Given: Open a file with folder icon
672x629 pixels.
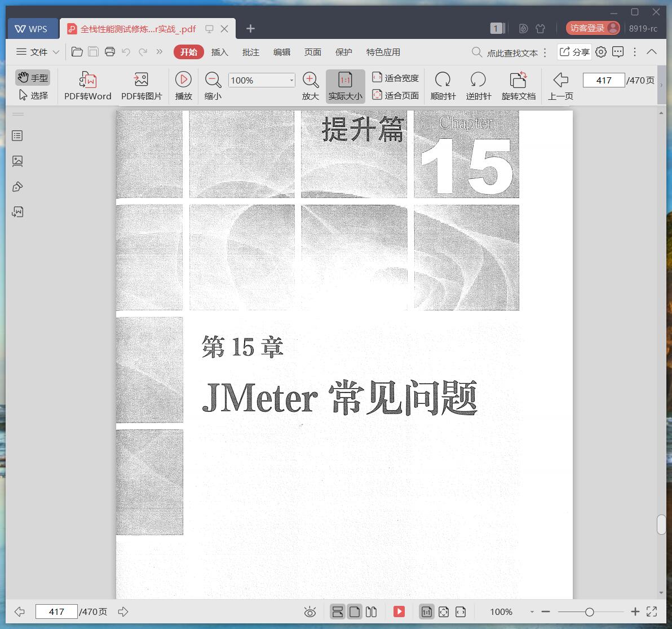Looking at the screenshot, I should [77, 52].
